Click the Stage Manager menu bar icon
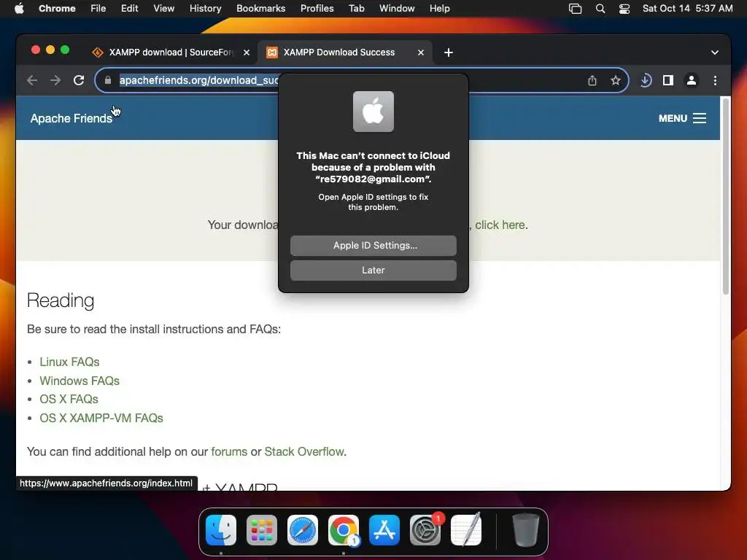 point(575,9)
